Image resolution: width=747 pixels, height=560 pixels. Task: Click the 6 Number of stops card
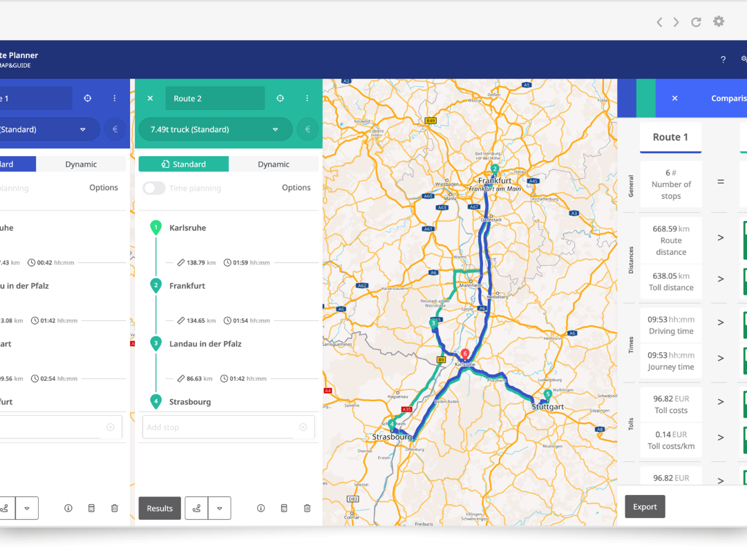coord(671,184)
